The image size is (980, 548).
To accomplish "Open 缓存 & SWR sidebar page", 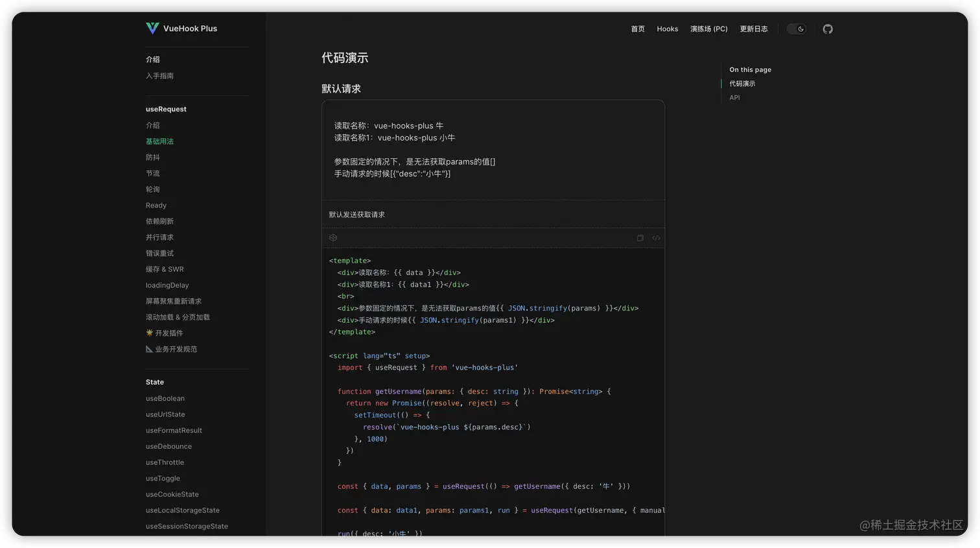I will (165, 269).
